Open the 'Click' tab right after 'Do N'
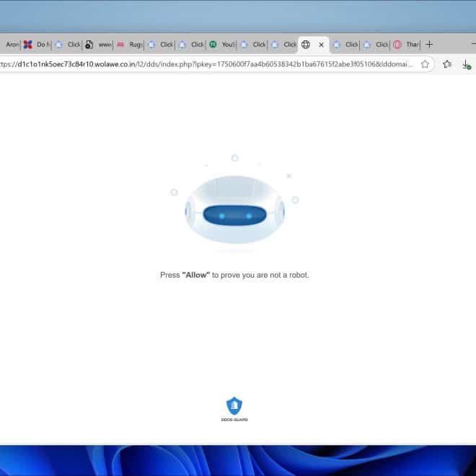The image size is (476, 476). (x=67, y=45)
